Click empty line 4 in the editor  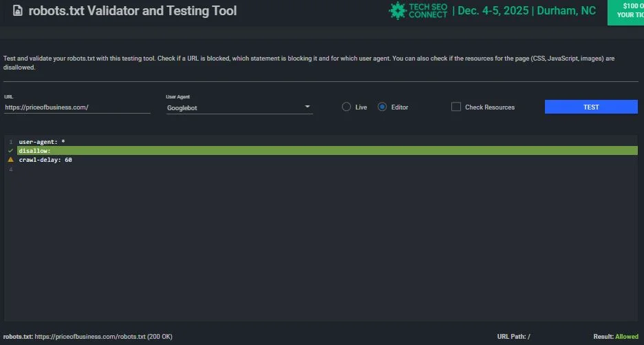tap(328, 169)
